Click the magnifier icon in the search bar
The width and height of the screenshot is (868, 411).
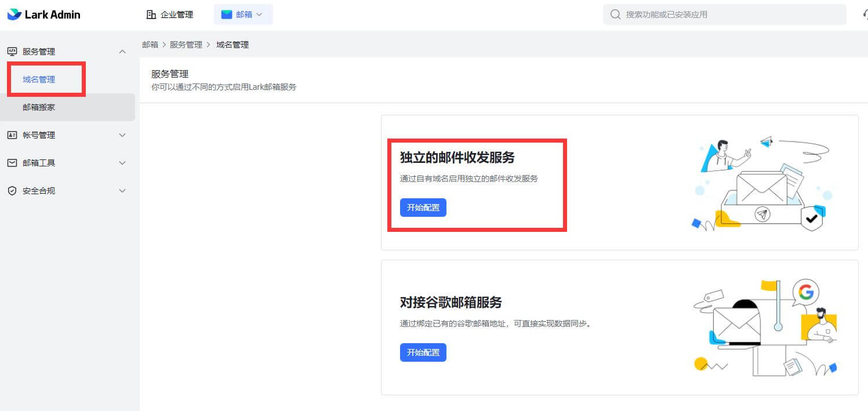click(615, 14)
